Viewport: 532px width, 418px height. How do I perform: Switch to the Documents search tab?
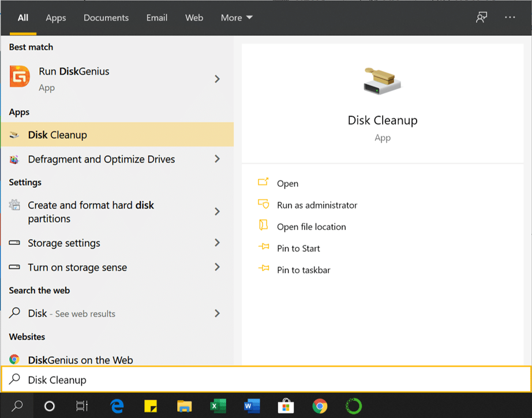point(106,18)
